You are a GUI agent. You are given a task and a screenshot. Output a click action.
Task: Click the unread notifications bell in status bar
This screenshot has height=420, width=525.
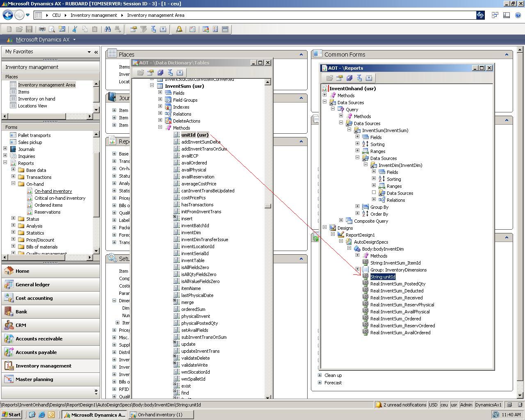(x=379, y=405)
